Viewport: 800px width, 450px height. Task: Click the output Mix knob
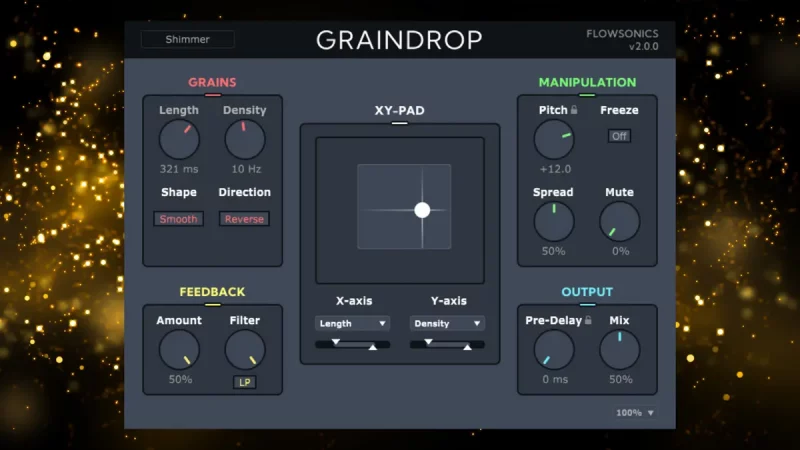(619, 350)
